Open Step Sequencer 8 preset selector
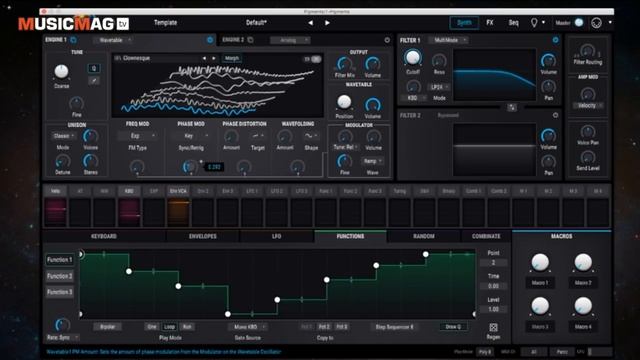640x360 pixels. (x=394, y=327)
